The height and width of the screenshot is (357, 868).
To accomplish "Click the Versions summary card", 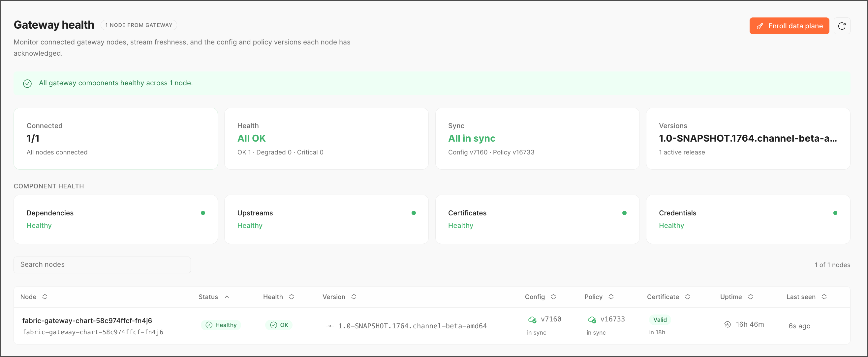I will tap(748, 139).
